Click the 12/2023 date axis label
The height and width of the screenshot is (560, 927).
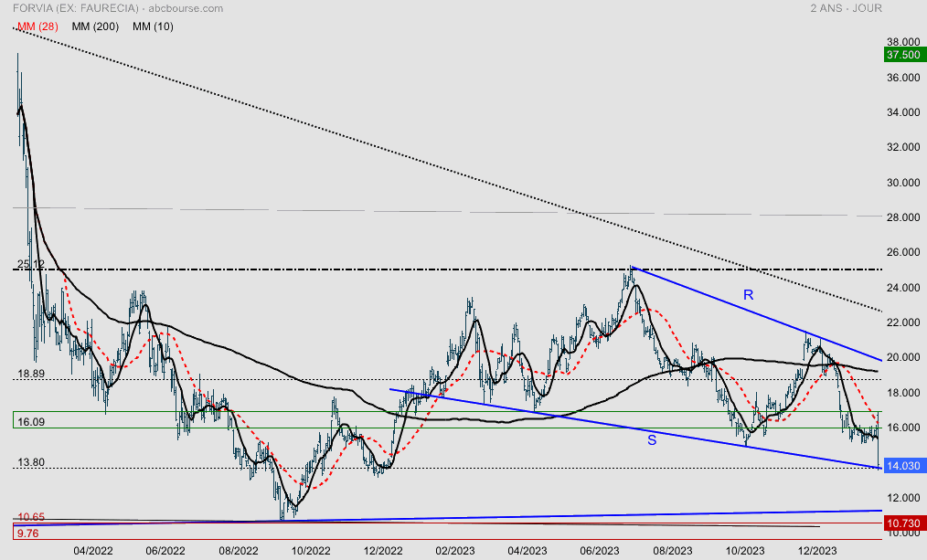[x=817, y=551]
